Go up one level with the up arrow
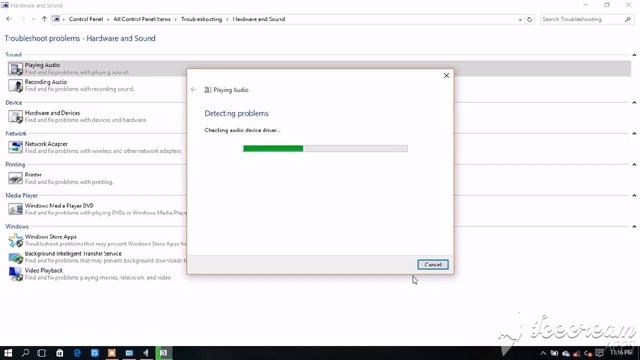Viewport: 640px width, 360px height. (44, 19)
